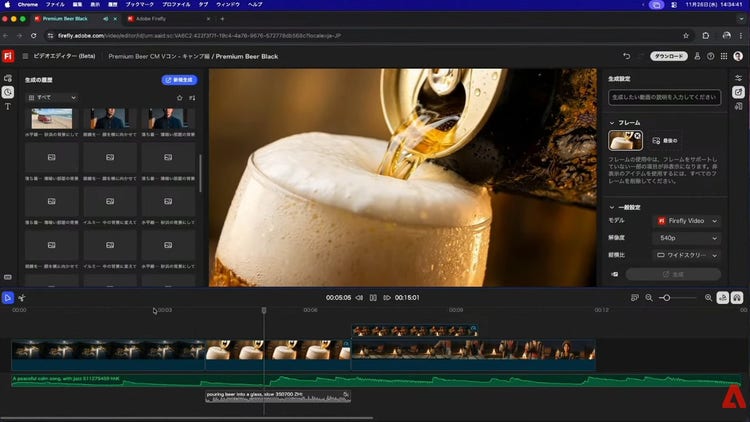This screenshot has height=422, width=750.
Task: Click the video description prompt input field
Action: click(664, 97)
